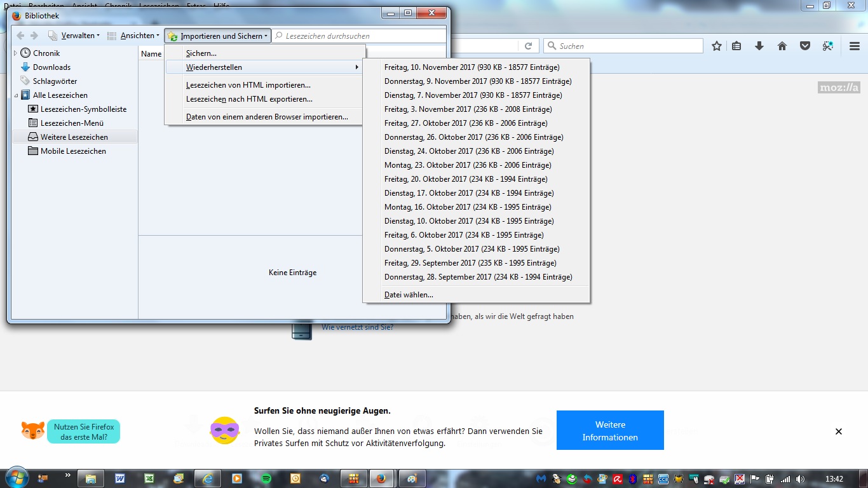Restore backup from Freitag, 3. November 2017
868x488 pixels.
477,109
